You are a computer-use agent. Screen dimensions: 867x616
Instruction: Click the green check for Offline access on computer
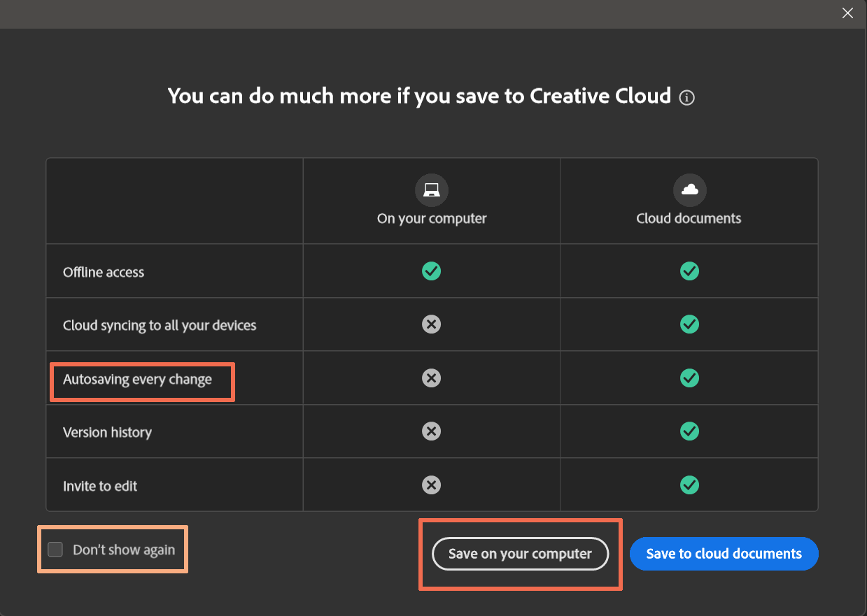click(432, 271)
